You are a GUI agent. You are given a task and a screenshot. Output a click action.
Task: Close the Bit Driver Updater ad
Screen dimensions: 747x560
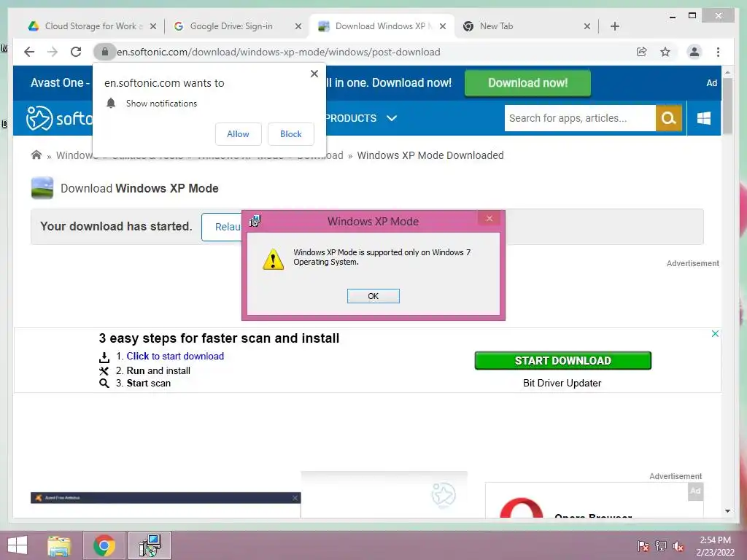point(715,334)
